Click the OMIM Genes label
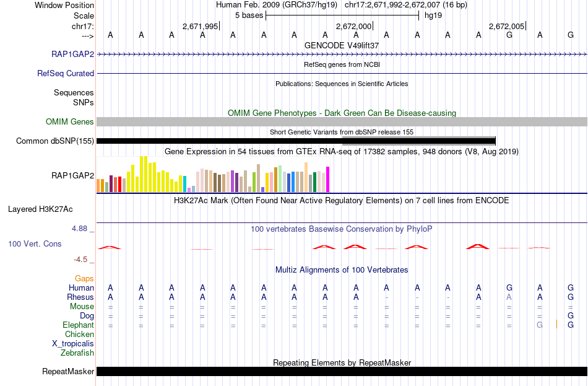 click(69, 121)
